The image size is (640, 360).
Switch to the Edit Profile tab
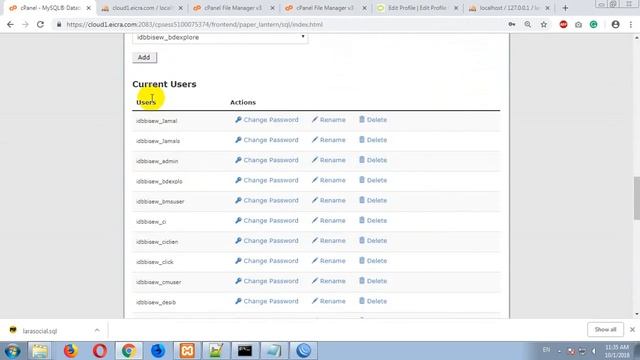416,8
